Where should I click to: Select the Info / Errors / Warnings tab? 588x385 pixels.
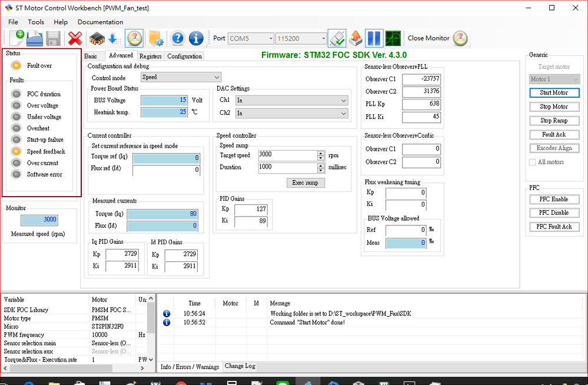click(x=190, y=367)
